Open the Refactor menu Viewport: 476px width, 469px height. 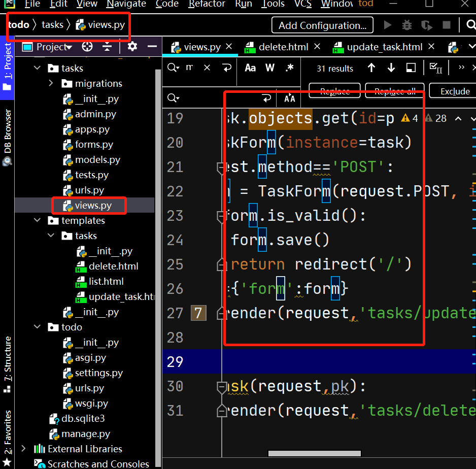coord(207,4)
